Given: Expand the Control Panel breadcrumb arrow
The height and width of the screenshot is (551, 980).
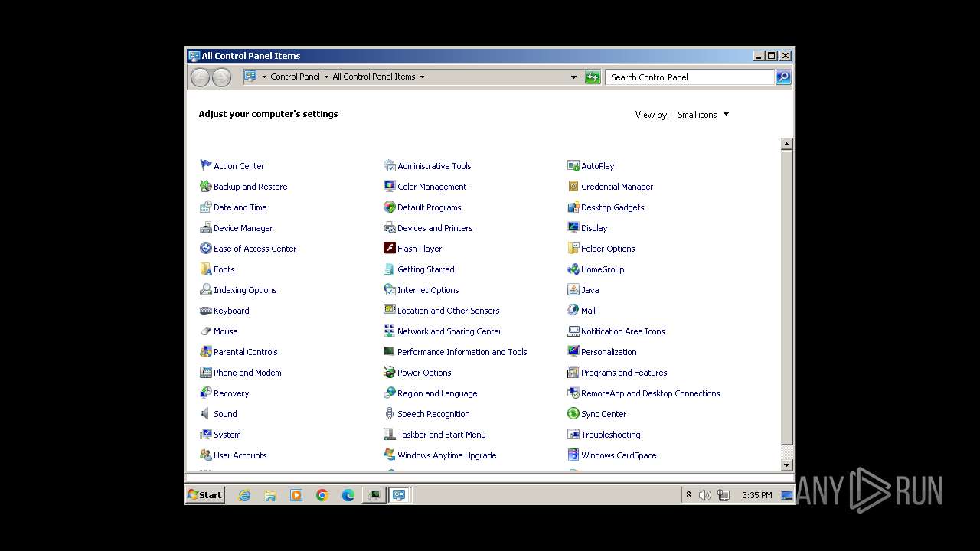Looking at the screenshot, I should pyautogui.click(x=326, y=77).
